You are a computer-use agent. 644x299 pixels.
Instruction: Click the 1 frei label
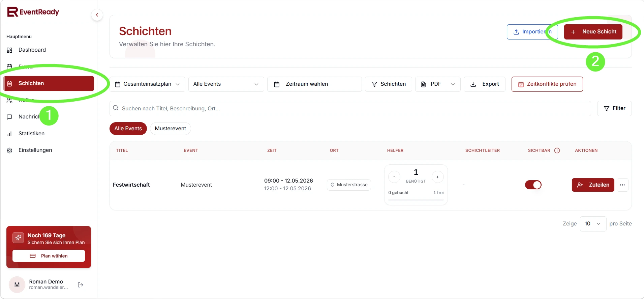[x=438, y=193]
